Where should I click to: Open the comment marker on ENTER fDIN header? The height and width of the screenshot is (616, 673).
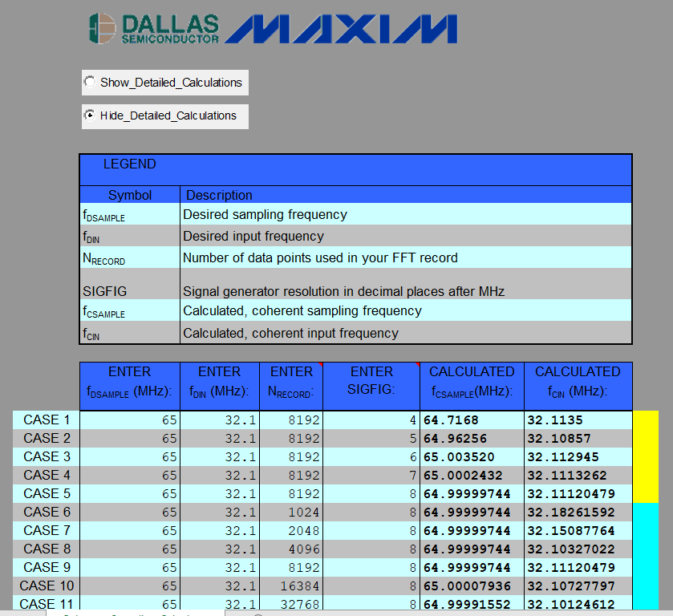257,367
